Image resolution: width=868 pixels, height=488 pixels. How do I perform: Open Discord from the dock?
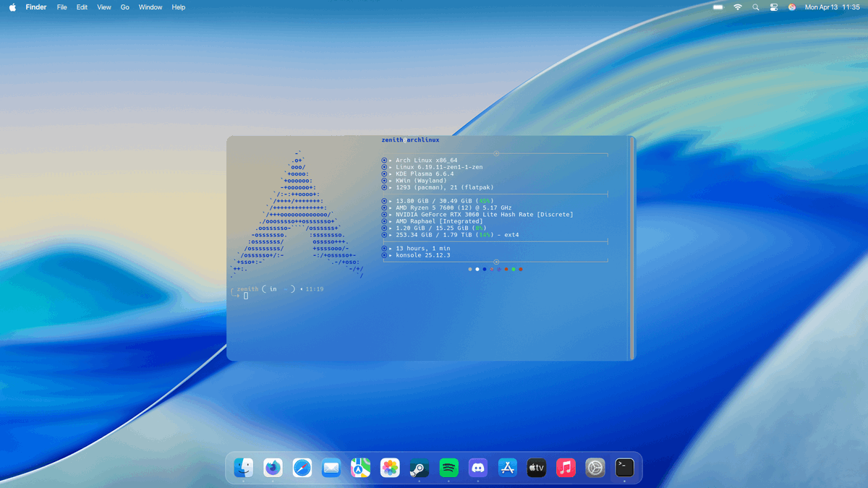click(478, 468)
